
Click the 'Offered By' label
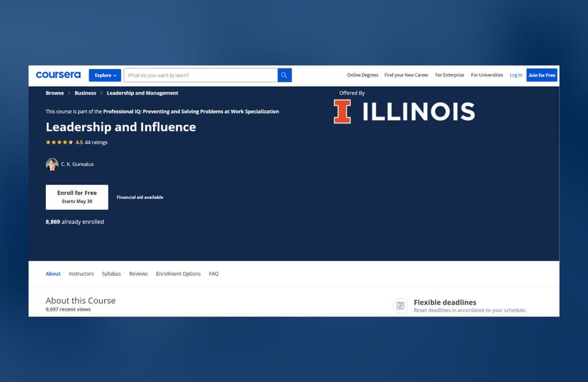tap(352, 93)
